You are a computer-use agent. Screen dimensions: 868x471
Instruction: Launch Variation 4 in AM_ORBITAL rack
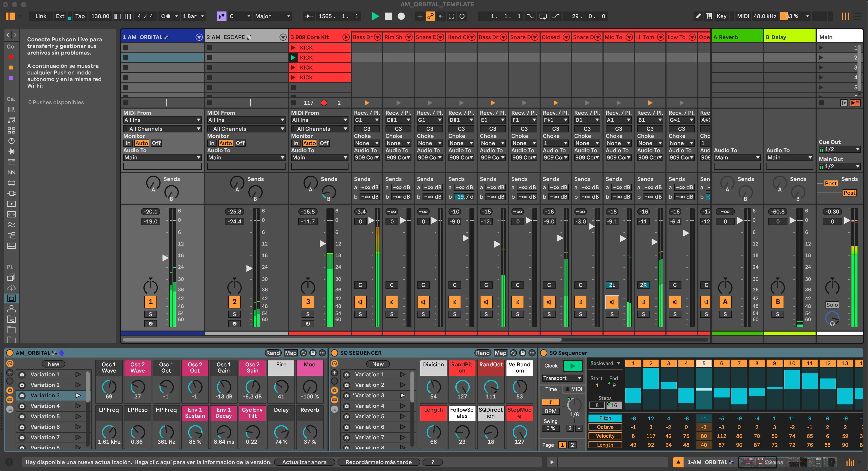pos(78,406)
